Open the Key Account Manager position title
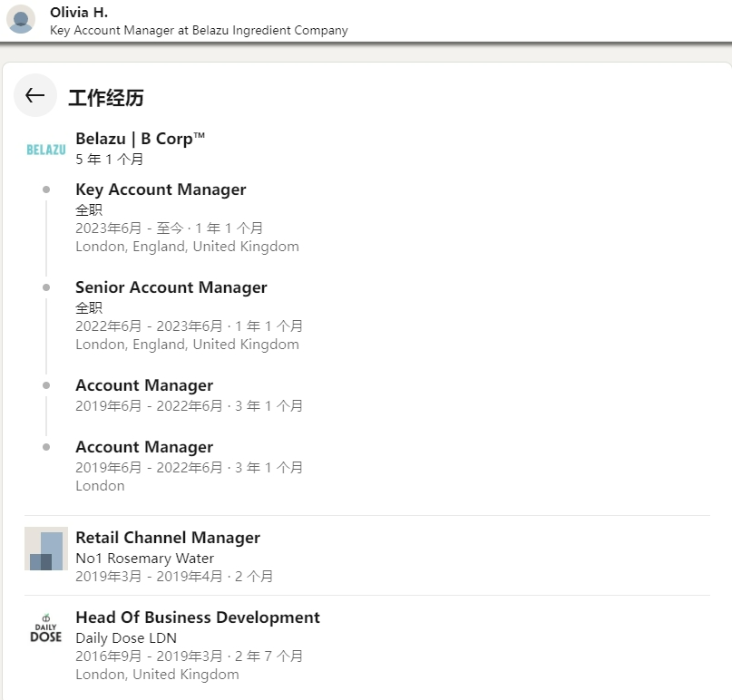Image resolution: width=732 pixels, height=700 pixels. tap(161, 190)
